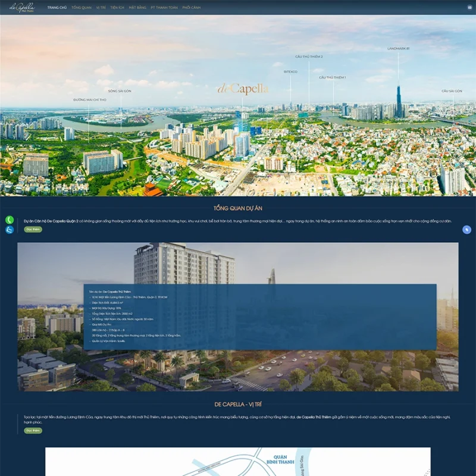This screenshot has height=476, width=476.
Task: Go to Phối Cảnh menu item
Action: click(191, 8)
